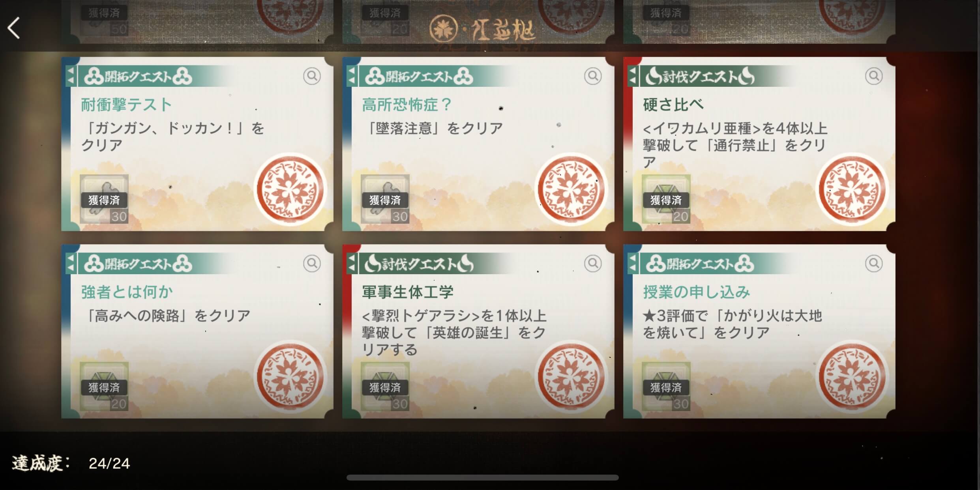The image size is (980, 490).
Task: Open the 軍事生体工学 quest title
Action: point(408,292)
